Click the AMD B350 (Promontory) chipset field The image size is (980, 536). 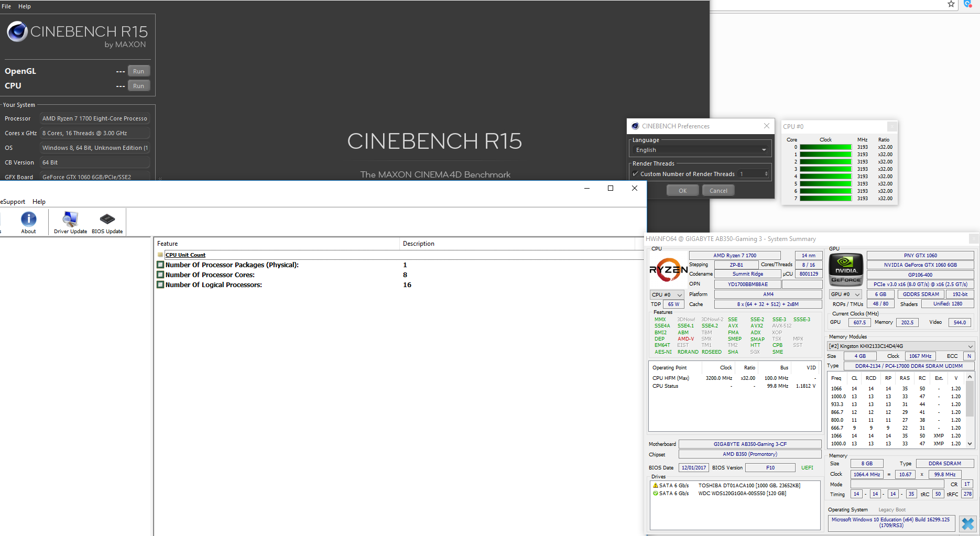coord(750,454)
